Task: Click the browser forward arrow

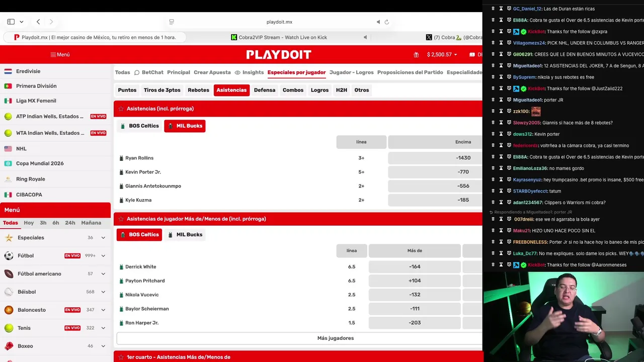Action: pyautogui.click(x=51, y=22)
